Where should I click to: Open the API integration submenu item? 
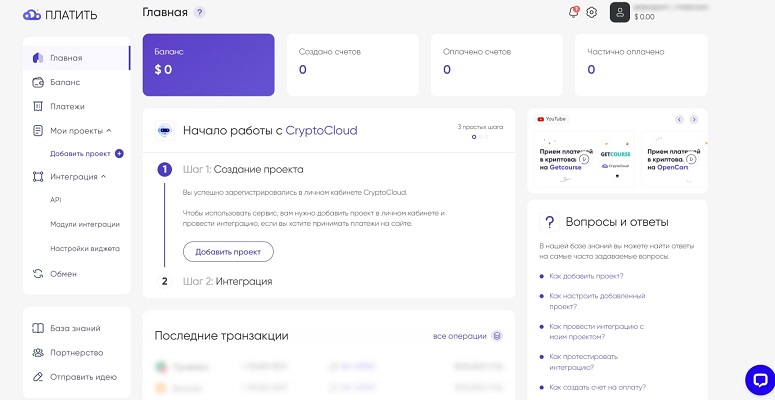pyautogui.click(x=55, y=200)
